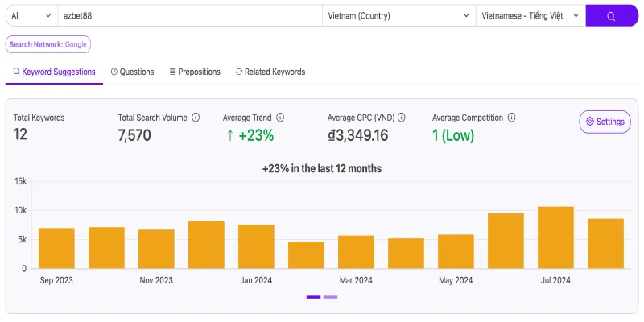644x322 pixels.
Task: Select the second chart page indicator
Action: (330, 297)
